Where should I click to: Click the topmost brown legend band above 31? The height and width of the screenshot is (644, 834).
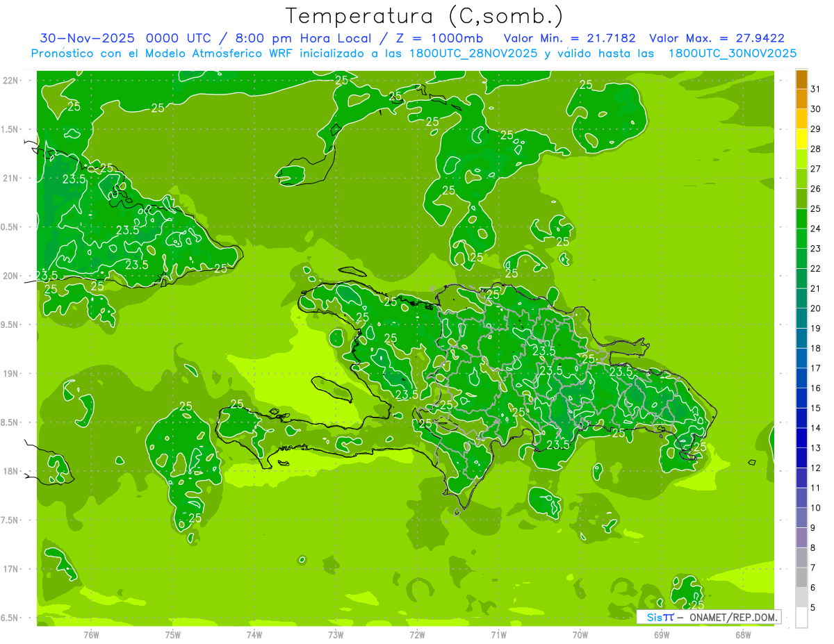(801, 80)
